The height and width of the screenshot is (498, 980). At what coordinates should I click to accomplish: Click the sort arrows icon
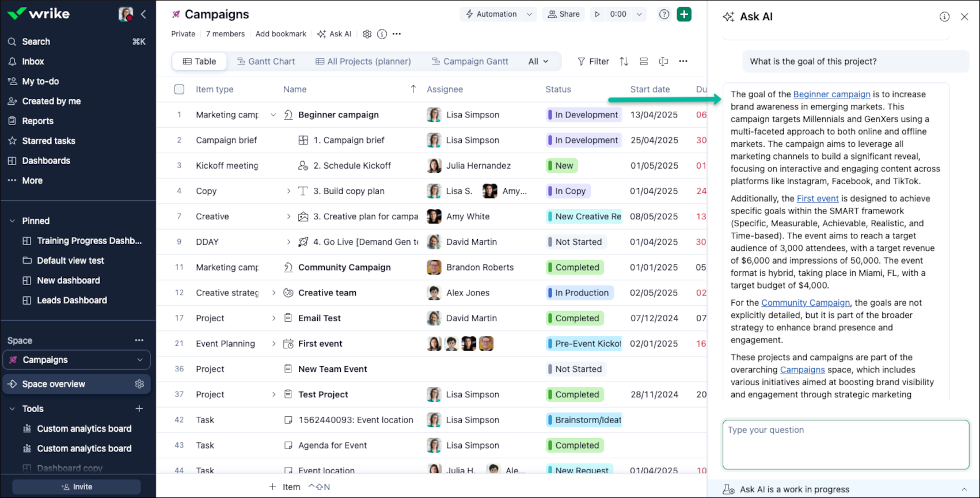pos(624,62)
